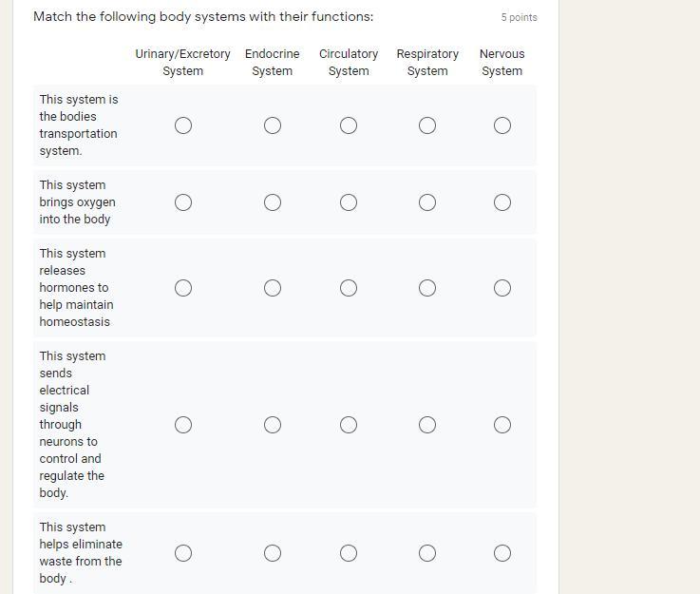Choose Circulatory System for brings oxygen row
Viewport: 700px width, 594px height.
tap(349, 202)
